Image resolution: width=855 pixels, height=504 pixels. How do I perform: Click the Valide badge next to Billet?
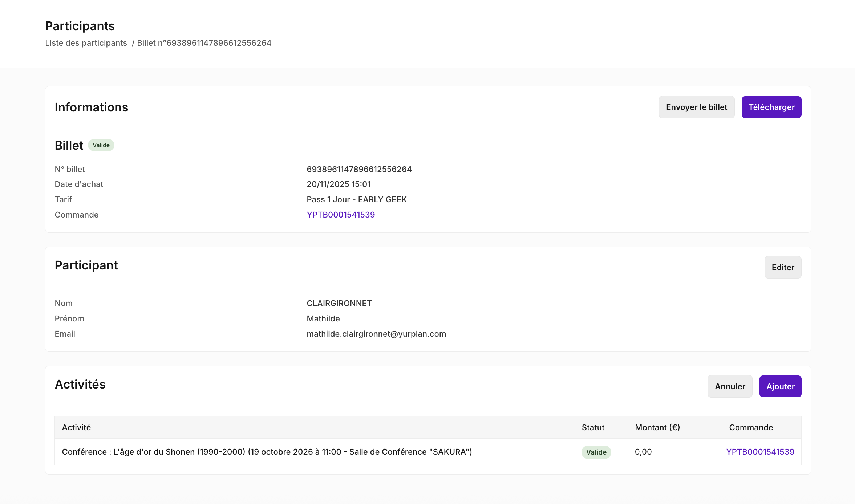pos(101,145)
